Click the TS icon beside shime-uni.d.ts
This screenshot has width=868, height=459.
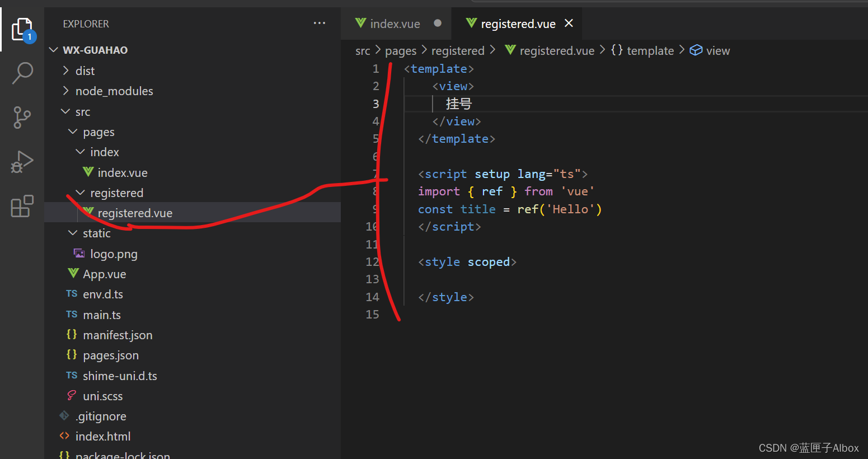tap(72, 376)
